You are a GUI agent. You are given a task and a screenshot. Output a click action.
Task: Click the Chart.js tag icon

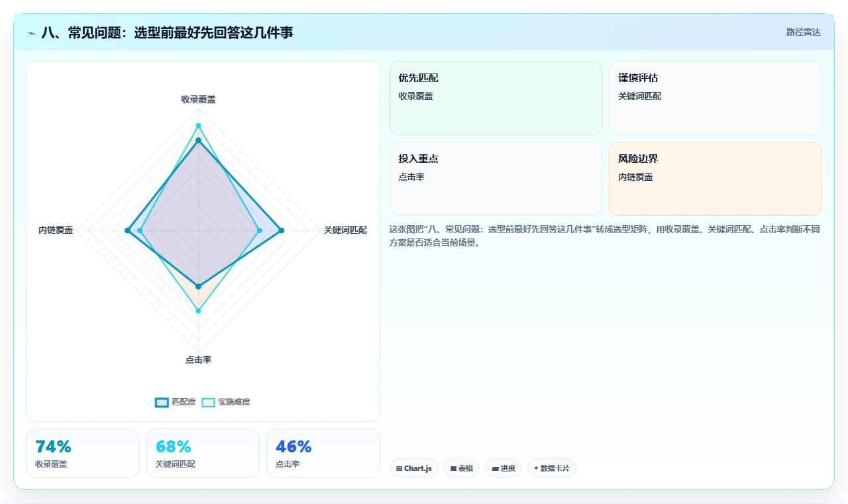(399, 468)
